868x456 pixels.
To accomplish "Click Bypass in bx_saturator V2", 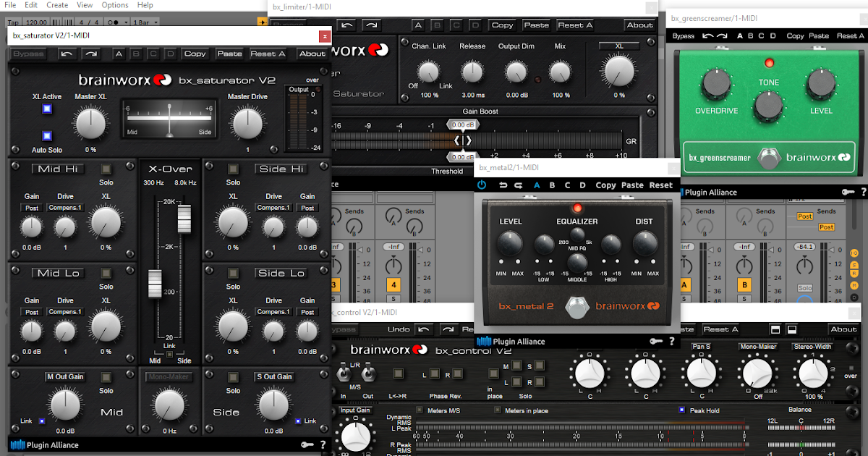I will (x=29, y=54).
